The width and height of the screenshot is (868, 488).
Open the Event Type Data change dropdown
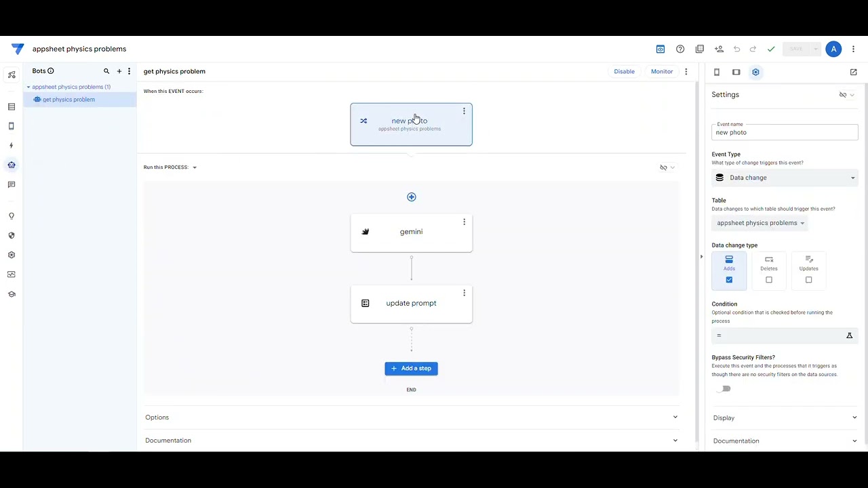tap(785, 178)
